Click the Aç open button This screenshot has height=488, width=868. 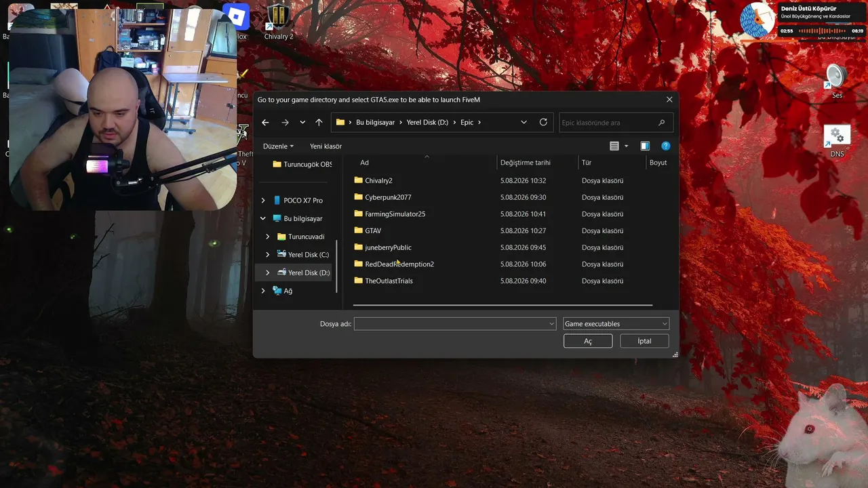(588, 341)
